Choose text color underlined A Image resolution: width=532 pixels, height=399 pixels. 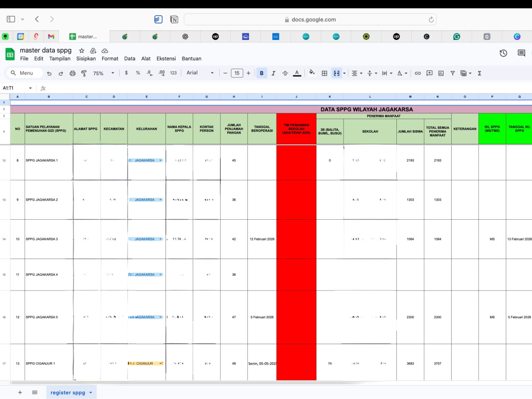tap(297, 73)
